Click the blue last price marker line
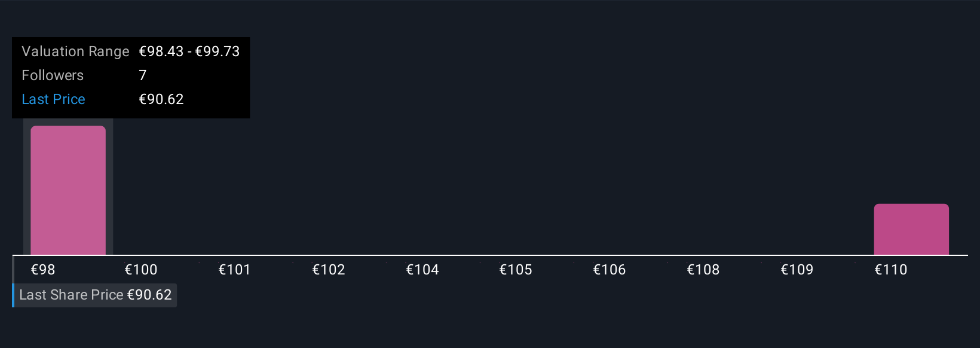The width and height of the screenshot is (980, 348). (13, 295)
